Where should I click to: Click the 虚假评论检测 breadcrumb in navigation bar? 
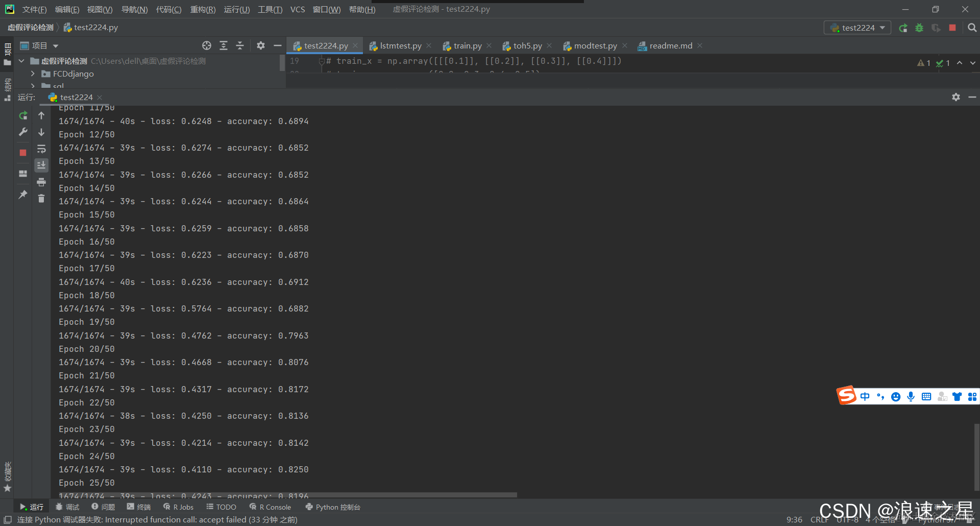click(31, 28)
